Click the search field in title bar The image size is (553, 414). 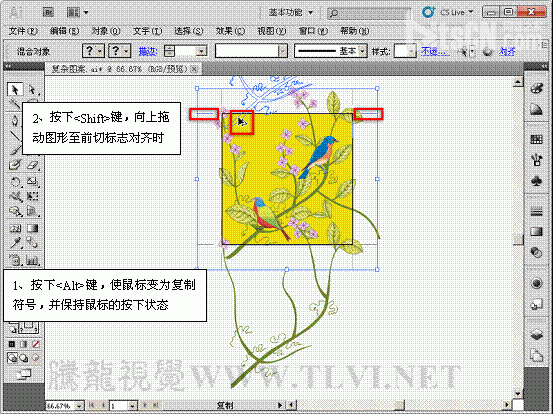pos(369,13)
